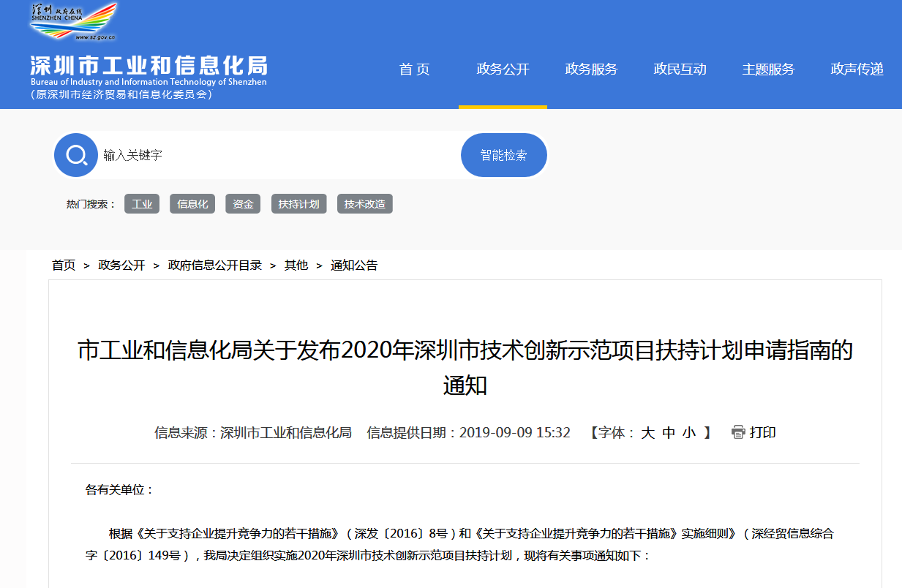Open the 政声传递 navigation item

point(857,69)
